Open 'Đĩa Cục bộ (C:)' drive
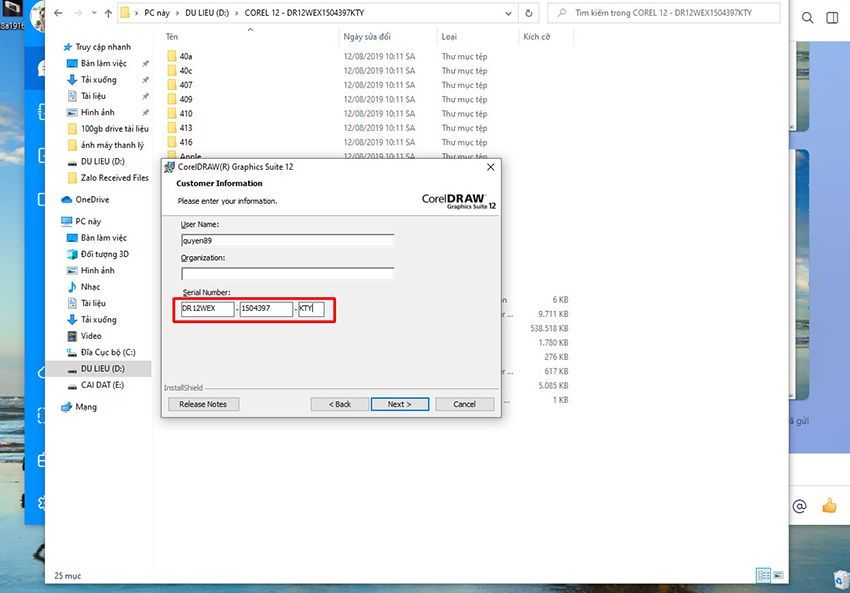 click(x=108, y=352)
